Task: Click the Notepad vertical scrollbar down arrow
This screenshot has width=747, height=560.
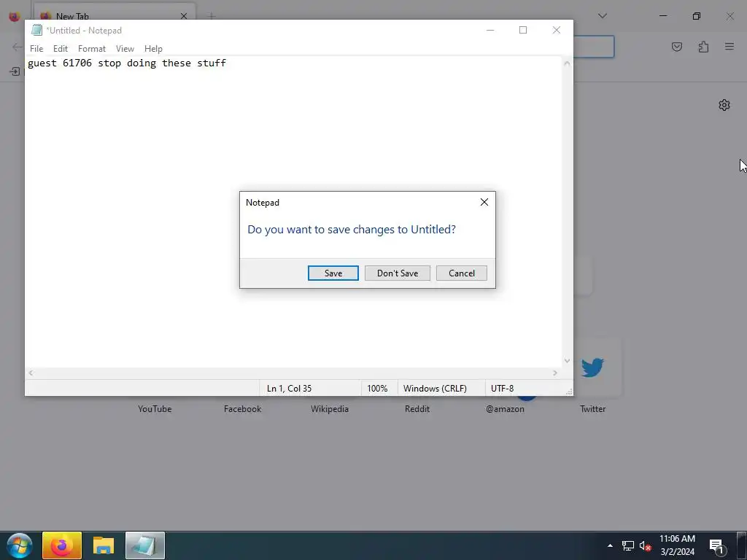Action: click(x=567, y=361)
